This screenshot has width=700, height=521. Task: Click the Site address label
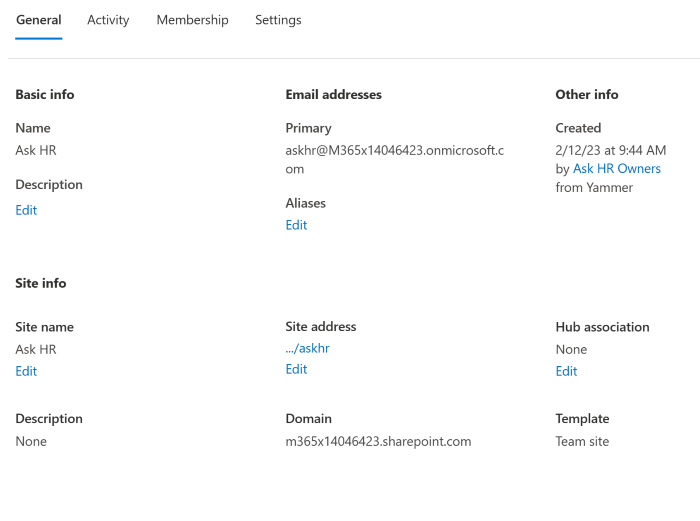pos(321,327)
